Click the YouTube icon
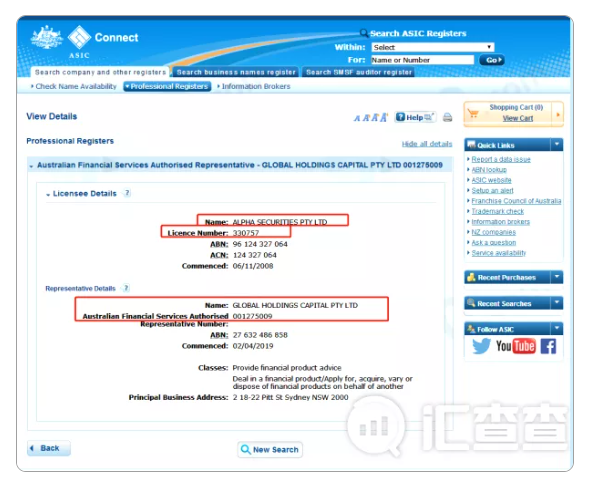Screen dimensions: 591x484 click(x=515, y=346)
